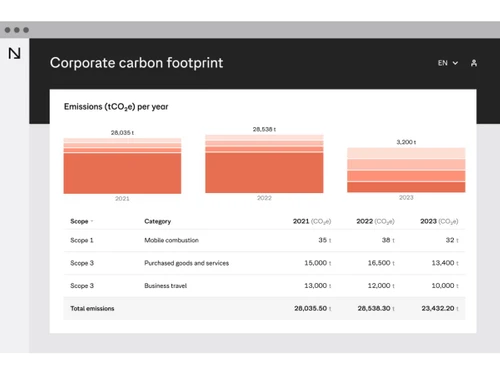Click the 3,200 t label above 2023 bar
500x375 pixels.
[x=406, y=142]
